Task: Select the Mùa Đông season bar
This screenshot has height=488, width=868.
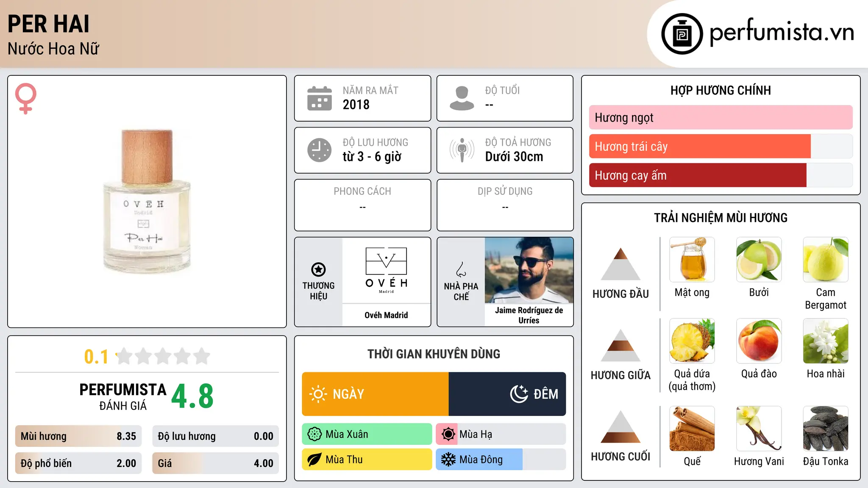Action: click(x=501, y=460)
